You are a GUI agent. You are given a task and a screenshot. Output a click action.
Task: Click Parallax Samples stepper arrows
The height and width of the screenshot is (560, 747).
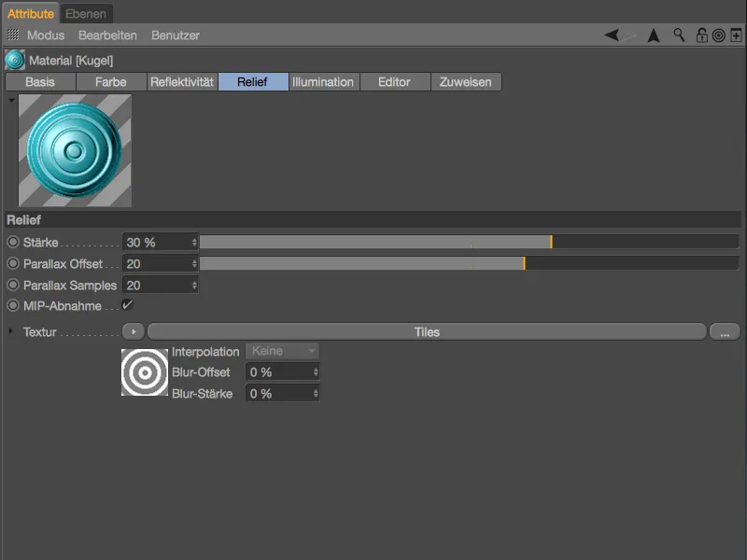[194, 286]
